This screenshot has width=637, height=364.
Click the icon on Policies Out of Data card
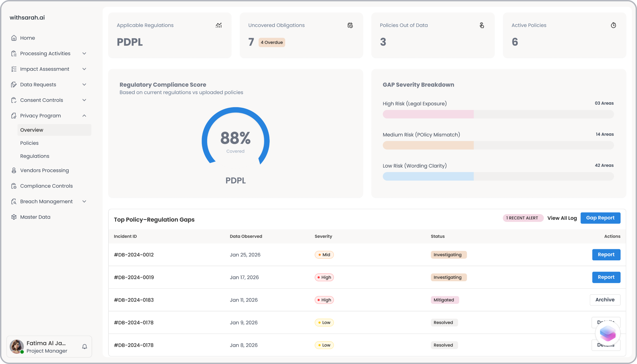(482, 25)
